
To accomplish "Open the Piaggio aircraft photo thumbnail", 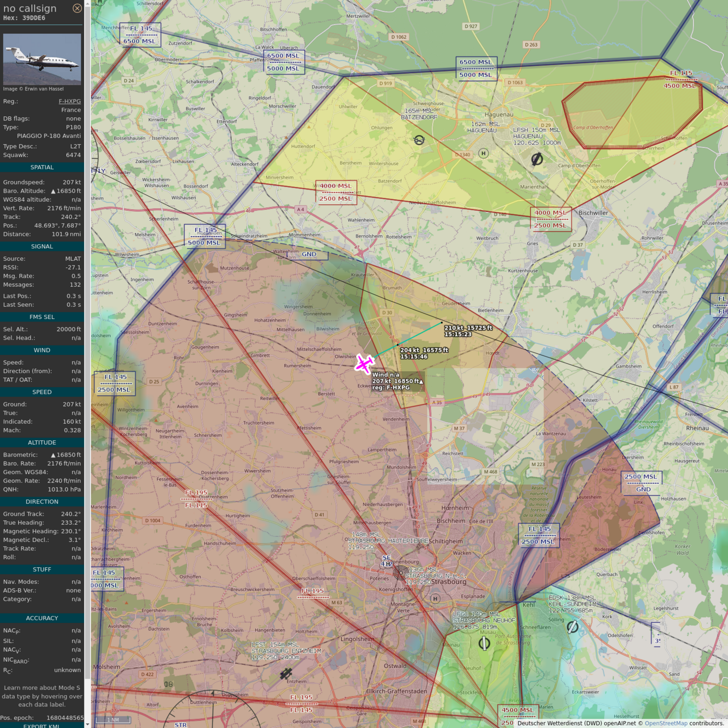I will coord(42,59).
